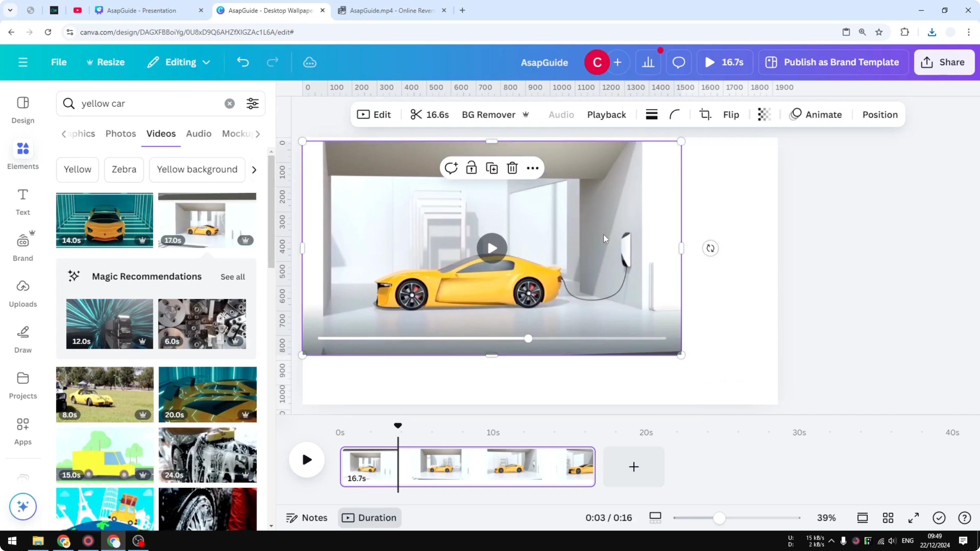This screenshot has width=980, height=551.
Task: Expand more yellow keyword suggestions
Action: tap(254, 170)
